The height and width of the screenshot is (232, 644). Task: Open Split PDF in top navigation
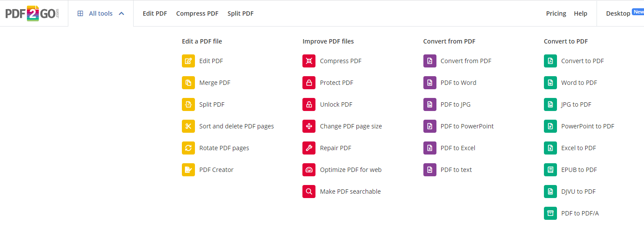point(241,13)
